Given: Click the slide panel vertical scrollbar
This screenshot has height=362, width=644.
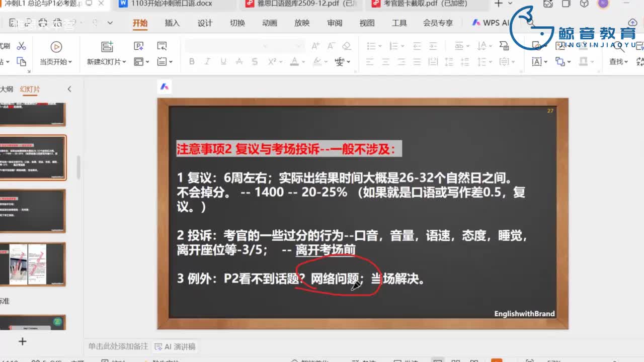Looking at the screenshot, I should (x=78, y=167).
